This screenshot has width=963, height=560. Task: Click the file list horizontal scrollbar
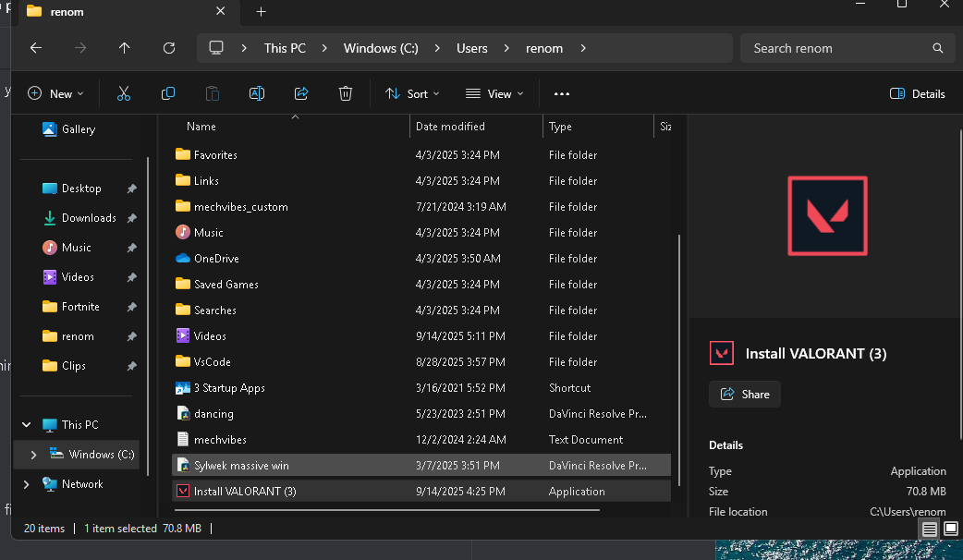pyautogui.click(x=387, y=510)
